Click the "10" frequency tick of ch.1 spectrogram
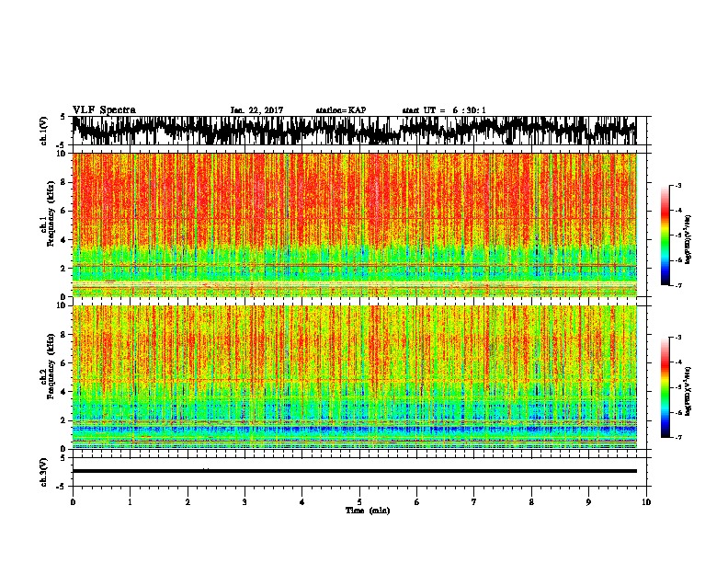 coord(63,154)
